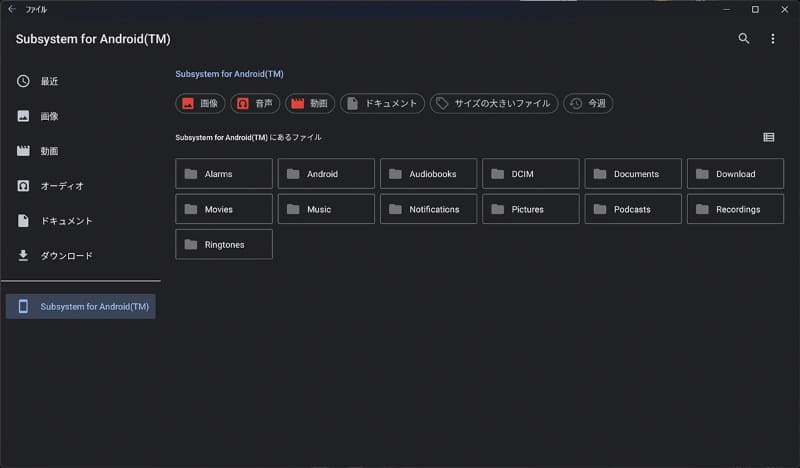Toggle the ドキュメント filter chip

click(x=382, y=104)
